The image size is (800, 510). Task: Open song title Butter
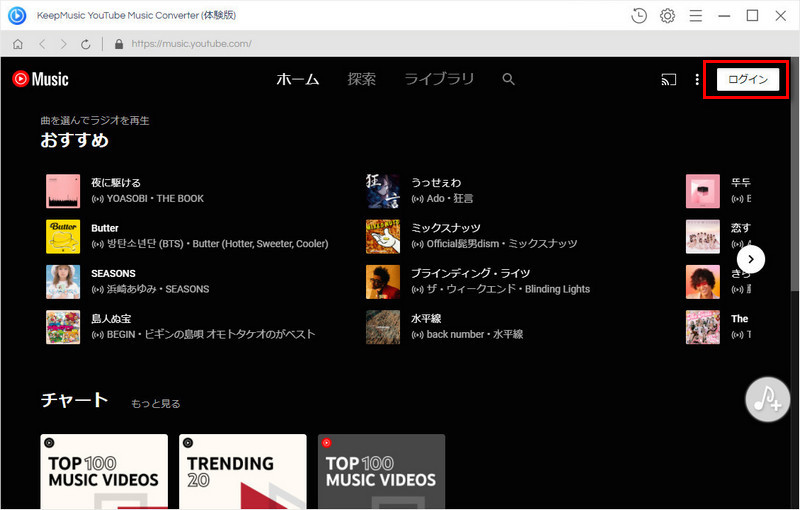tap(105, 228)
